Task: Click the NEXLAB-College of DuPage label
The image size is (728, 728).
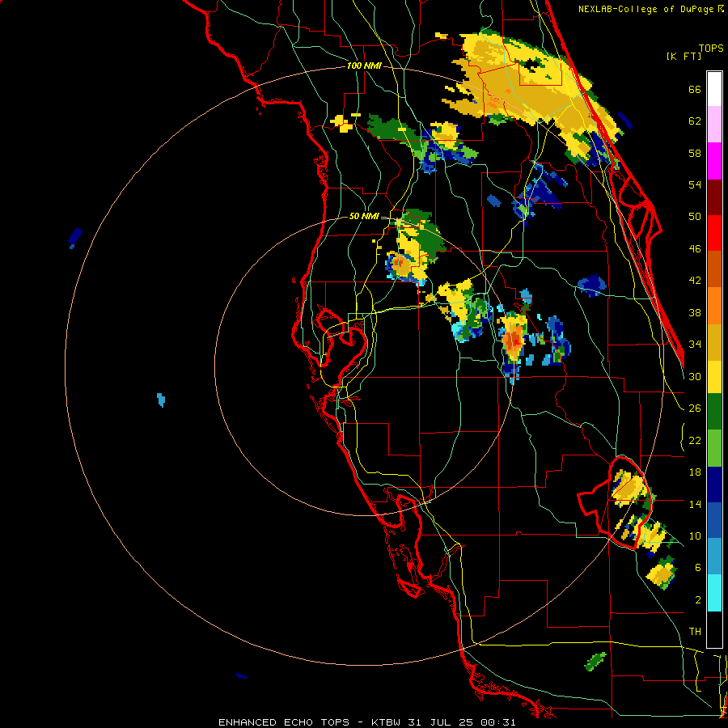Action: point(645,9)
